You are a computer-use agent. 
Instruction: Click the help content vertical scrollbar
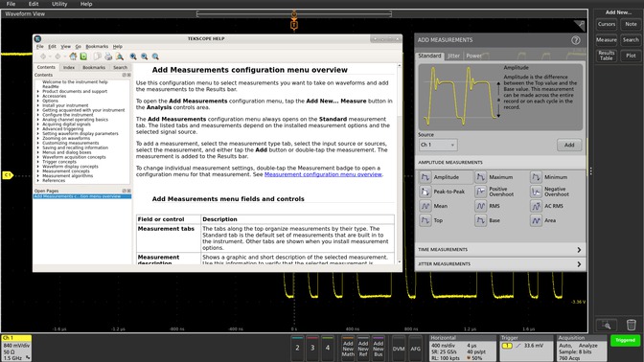[399, 164]
